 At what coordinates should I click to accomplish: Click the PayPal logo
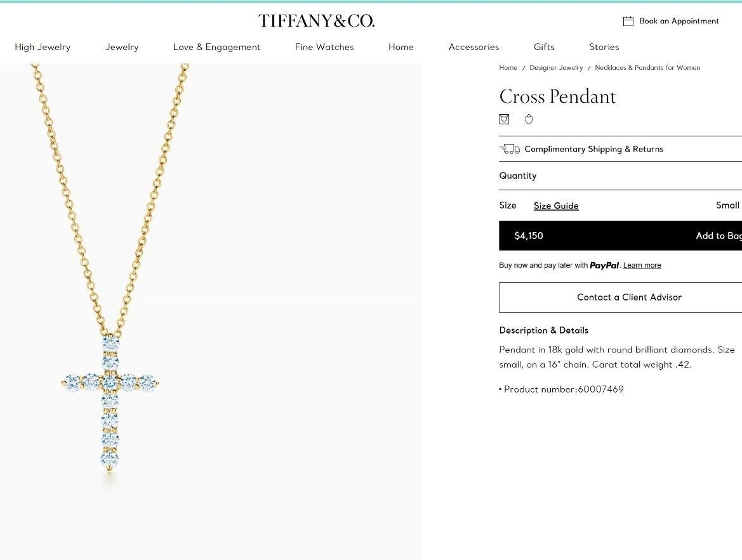pyautogui.click(x=604, y=265)
